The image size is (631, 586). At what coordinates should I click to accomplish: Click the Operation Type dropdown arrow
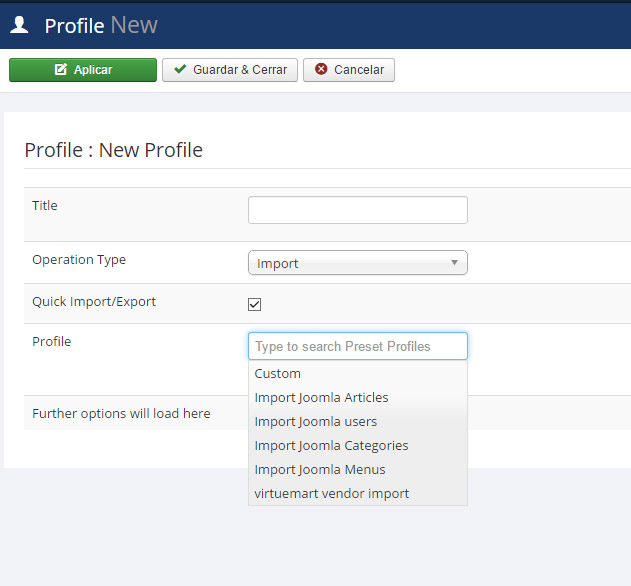pos(454,263)
